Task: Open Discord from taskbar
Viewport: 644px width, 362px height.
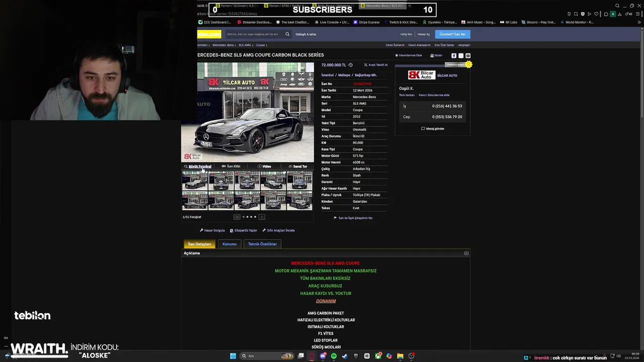Action: point(323,356)
